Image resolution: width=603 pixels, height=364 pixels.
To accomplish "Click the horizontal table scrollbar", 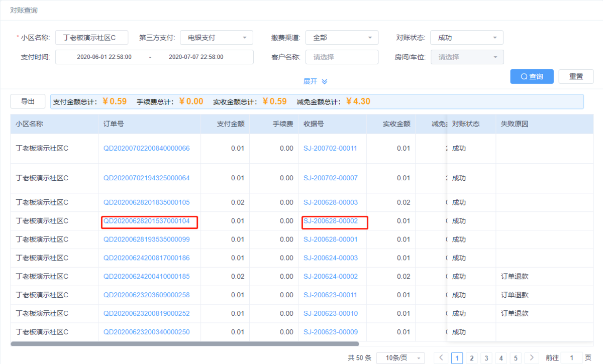I will (x=185, y=344).
